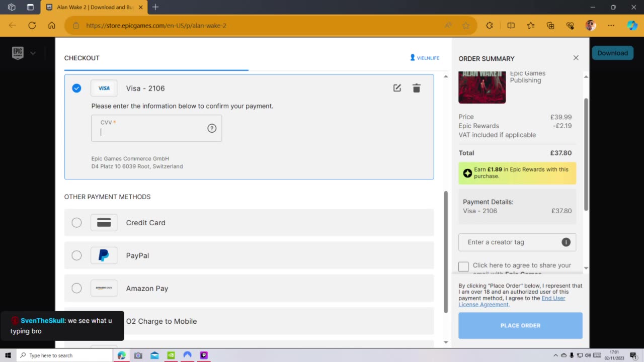Tick the share email checkbox
Screen dimensions: 644x362
pos(463,266)
